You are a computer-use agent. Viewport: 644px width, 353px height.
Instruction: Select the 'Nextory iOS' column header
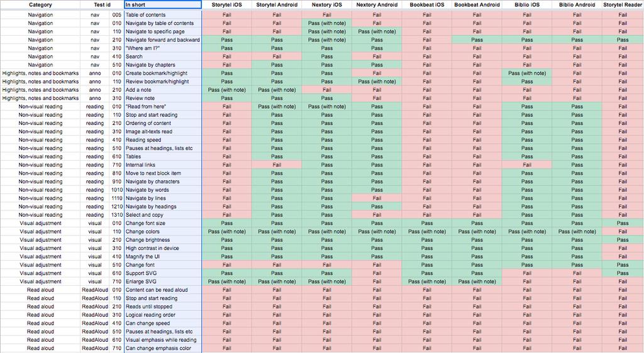[327, 5]
